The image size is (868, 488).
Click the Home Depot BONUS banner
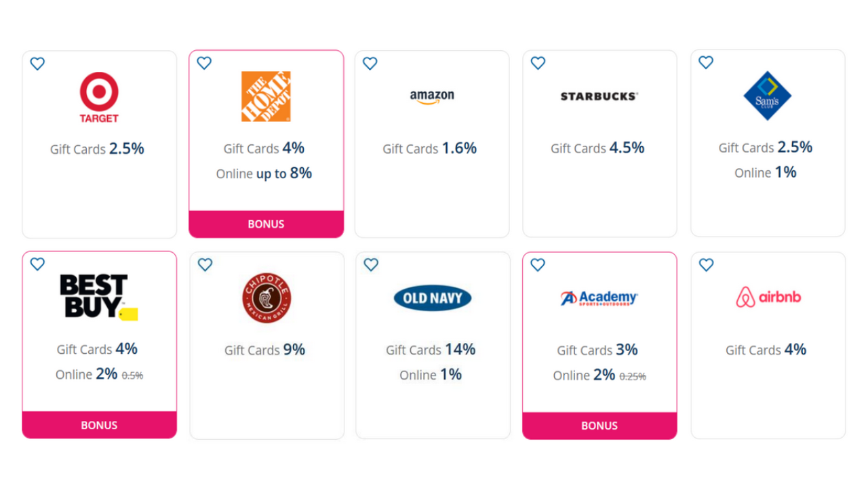pyautogui.click(x=266, y=224)
